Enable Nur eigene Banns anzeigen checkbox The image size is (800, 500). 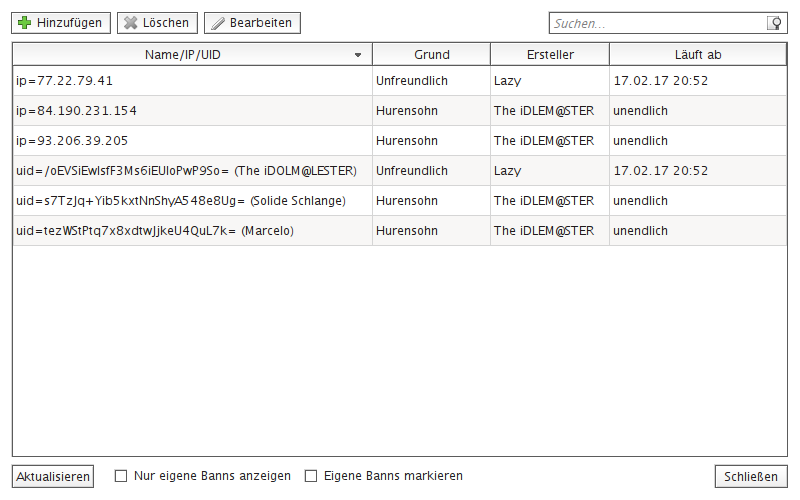click(x=121, y=476)
